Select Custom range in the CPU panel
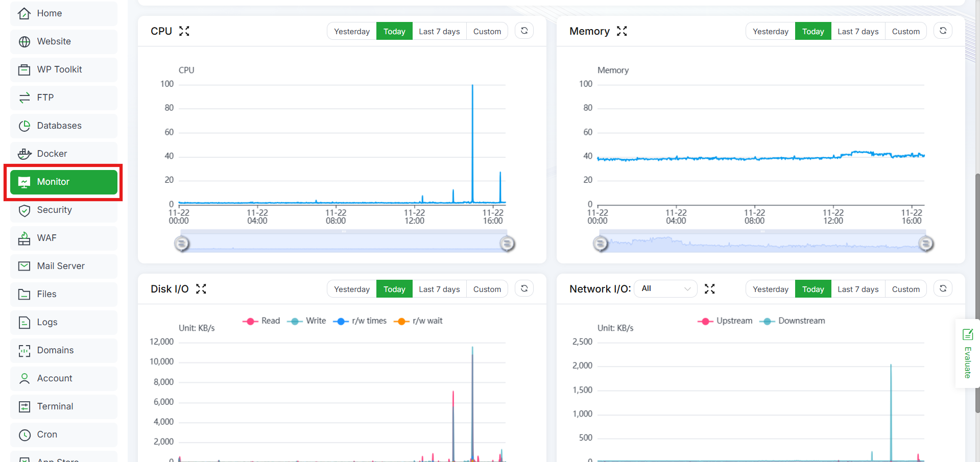This screenshot has height=462, width=980. (487, 31)
